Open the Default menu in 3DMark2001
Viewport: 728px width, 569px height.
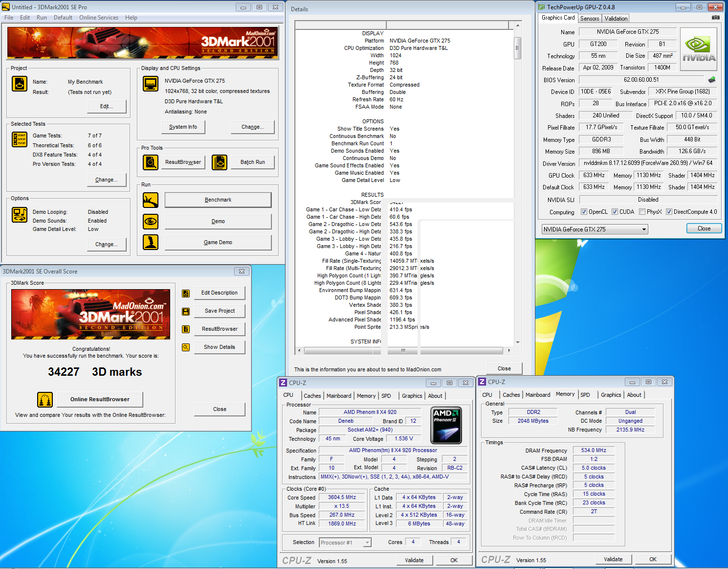click(x=63, y=18)
